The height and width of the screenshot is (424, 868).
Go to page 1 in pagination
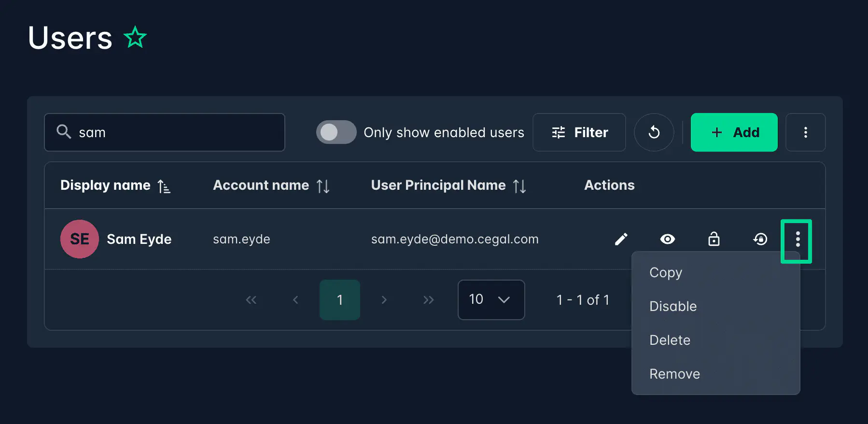[x=339, y=300]
